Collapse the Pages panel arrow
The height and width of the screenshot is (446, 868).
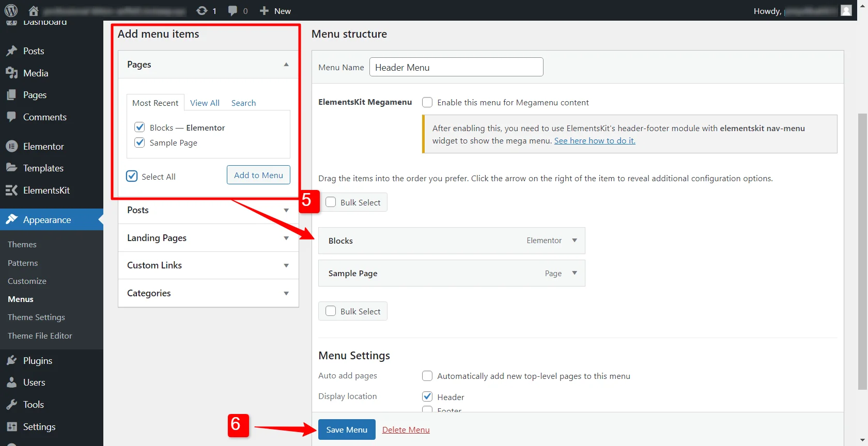pyautogui.click(x=286, y=65)
